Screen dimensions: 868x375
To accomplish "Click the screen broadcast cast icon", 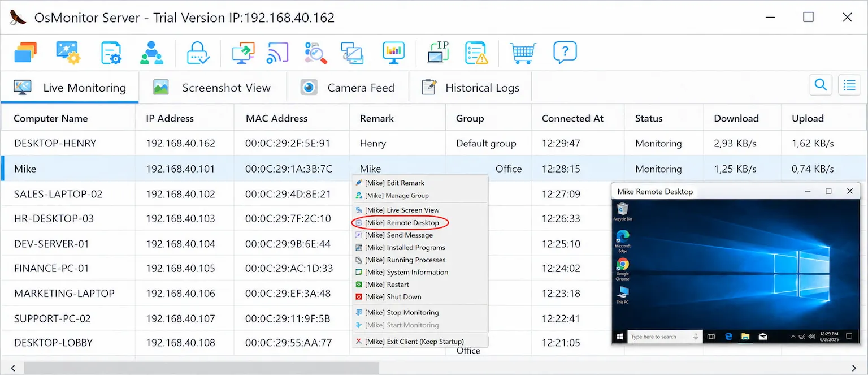I will point(278,53).
